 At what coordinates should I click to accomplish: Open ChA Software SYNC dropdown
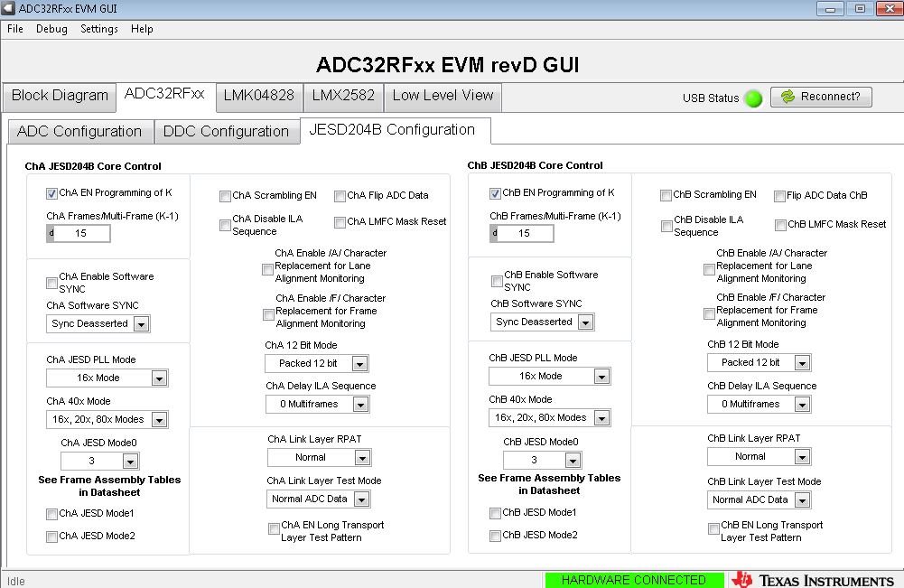click(98, 324)
